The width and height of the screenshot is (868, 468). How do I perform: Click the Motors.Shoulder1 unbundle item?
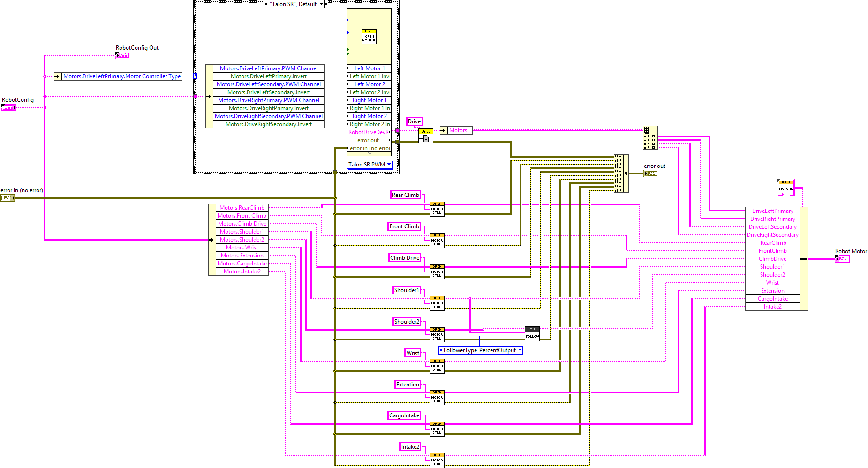tap(242, 232)
